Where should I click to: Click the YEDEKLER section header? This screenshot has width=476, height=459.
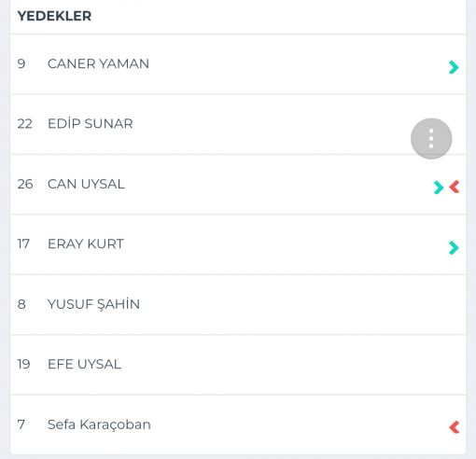(x=54, y=16)
